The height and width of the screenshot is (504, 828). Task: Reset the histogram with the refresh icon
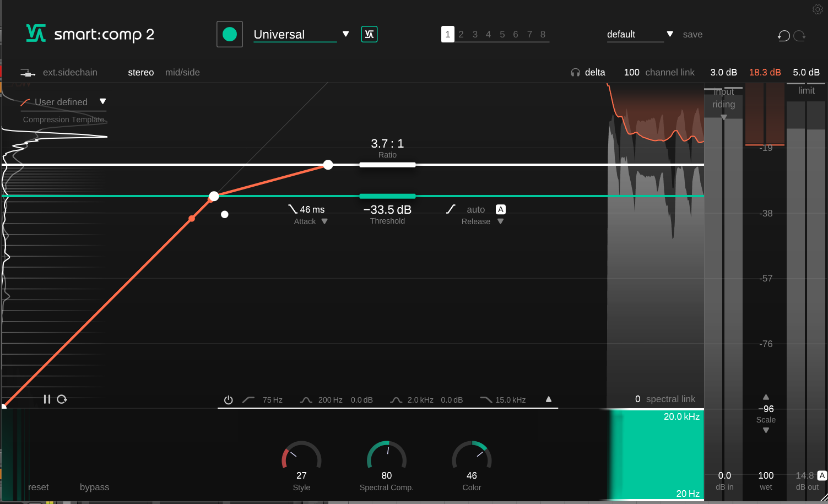62,399
